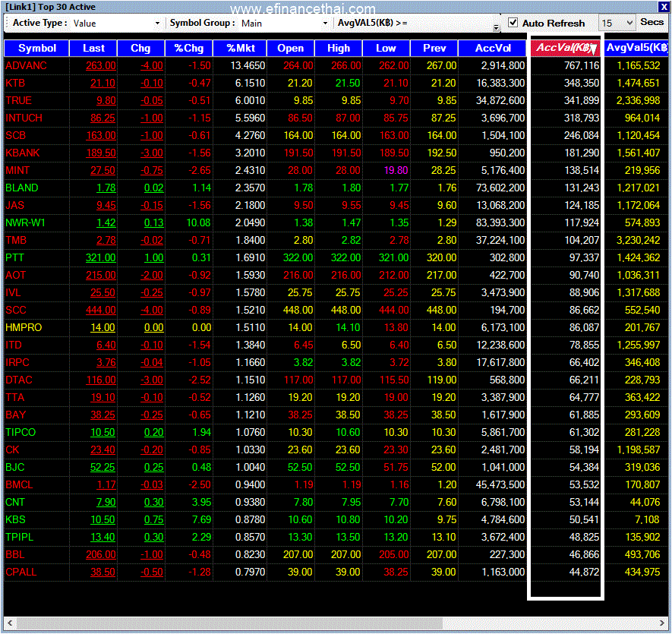672x634 pixels.
Task: Sort by the Open column header
Action: [291, 48]
